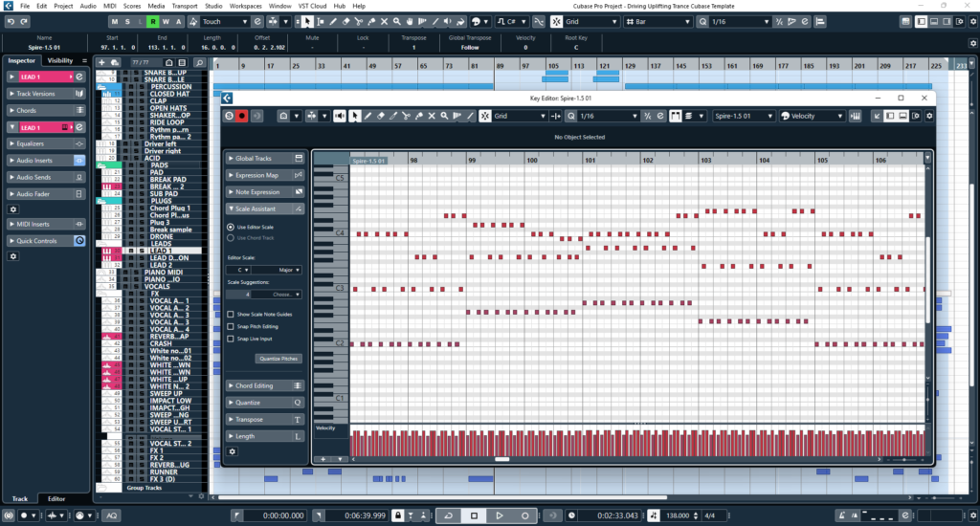Expand the Global Tracks section
Viewport: 980px width, 526px height.
pyautogui.click(x=265, y=158)
